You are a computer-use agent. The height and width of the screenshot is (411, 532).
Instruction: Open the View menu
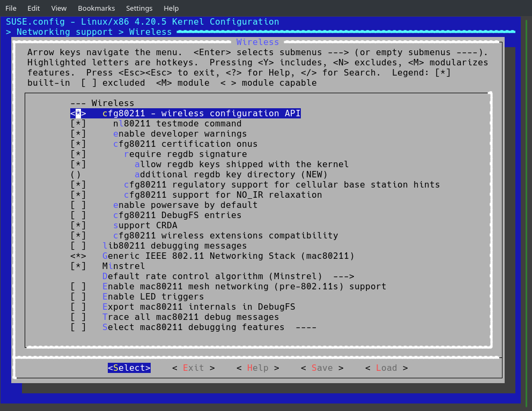click(x=58, y=8)
